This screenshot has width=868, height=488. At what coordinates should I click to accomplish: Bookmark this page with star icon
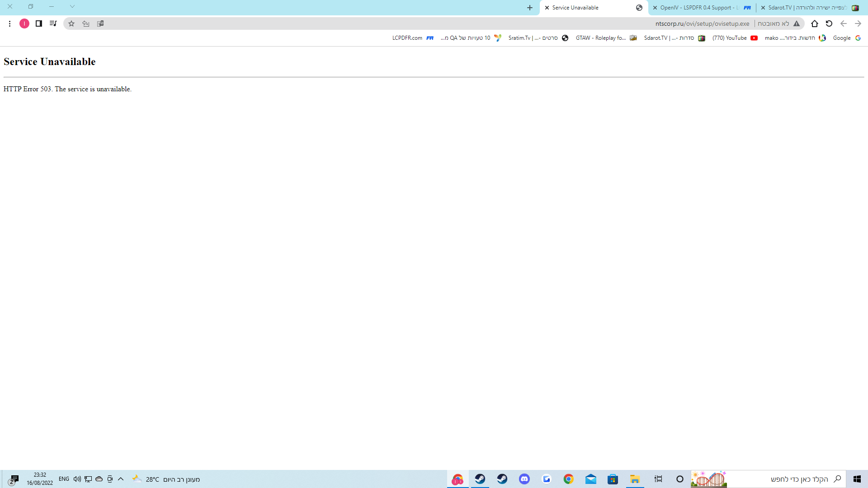71,23
